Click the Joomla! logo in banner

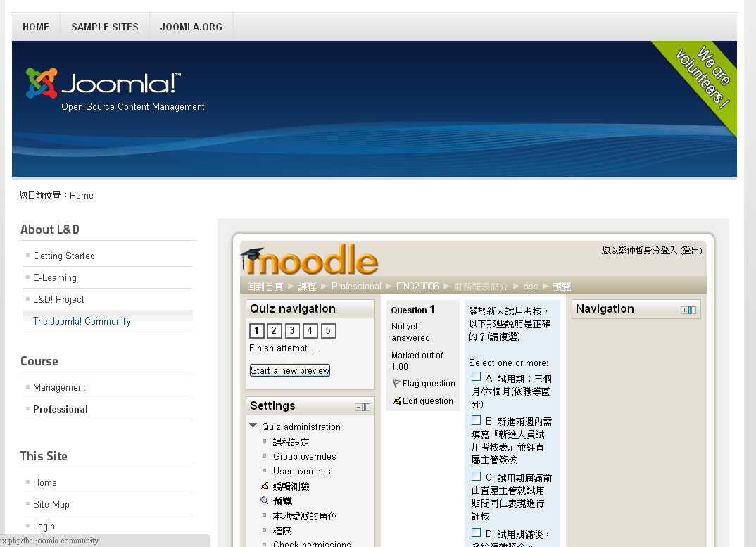(103, 84)
